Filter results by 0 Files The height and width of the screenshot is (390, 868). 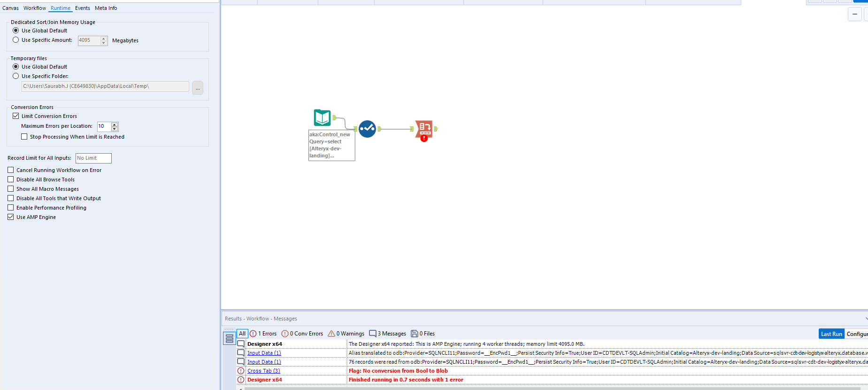click(x=423, y=334)
